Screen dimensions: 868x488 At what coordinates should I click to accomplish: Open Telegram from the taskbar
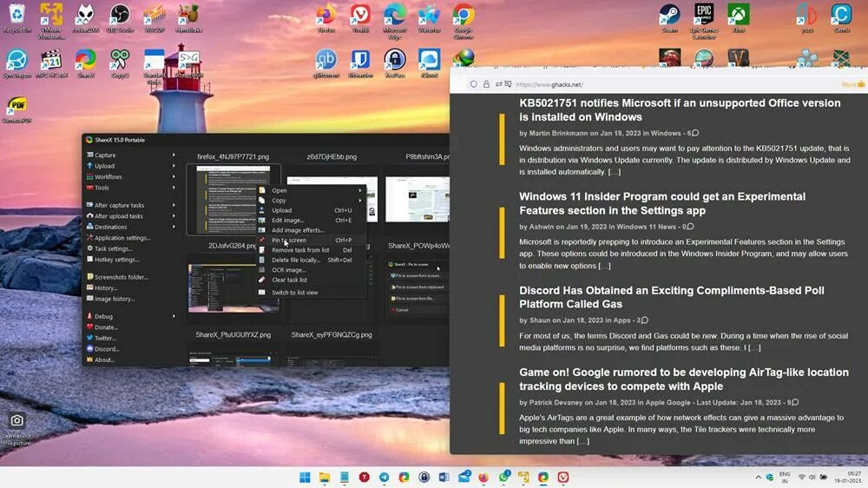pos(385,478)
